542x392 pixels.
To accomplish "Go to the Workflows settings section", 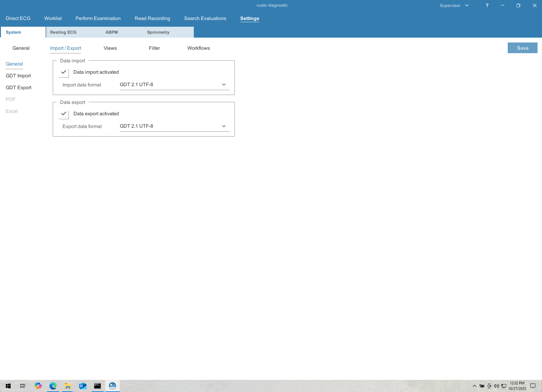I will 198,48.
